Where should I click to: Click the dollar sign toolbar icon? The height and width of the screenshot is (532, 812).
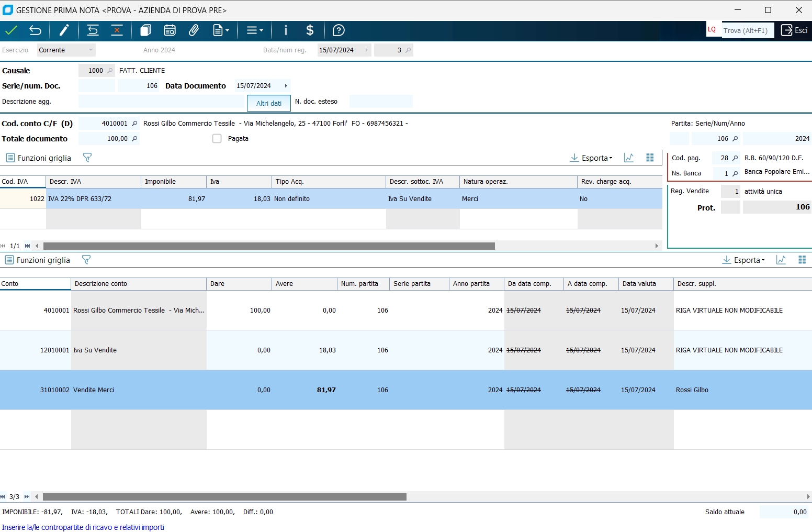click(x=310, y=30)
